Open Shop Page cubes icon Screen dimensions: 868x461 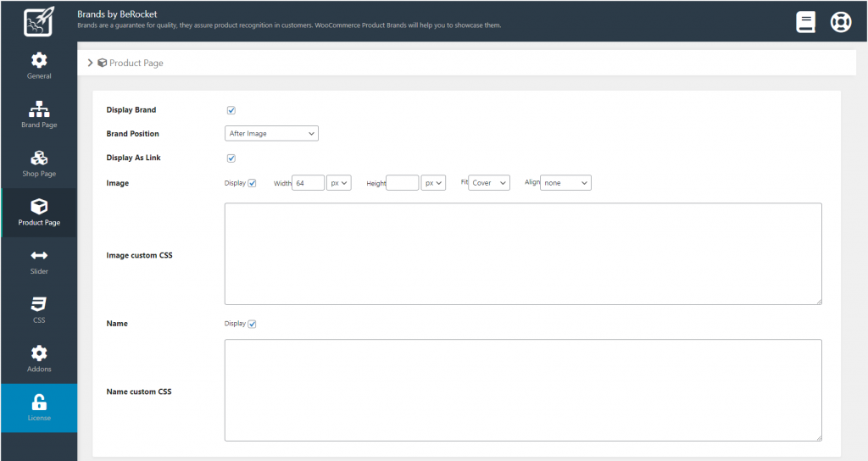pyautogui.click(x=39, y=158)
